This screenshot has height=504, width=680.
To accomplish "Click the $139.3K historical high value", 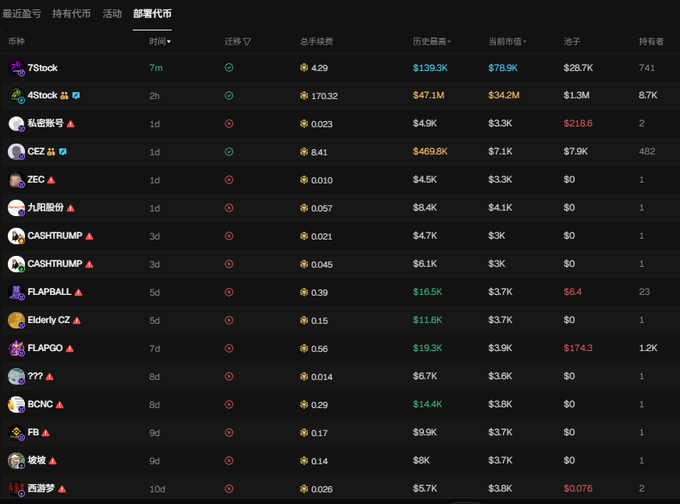I will [x=430, y=68].
